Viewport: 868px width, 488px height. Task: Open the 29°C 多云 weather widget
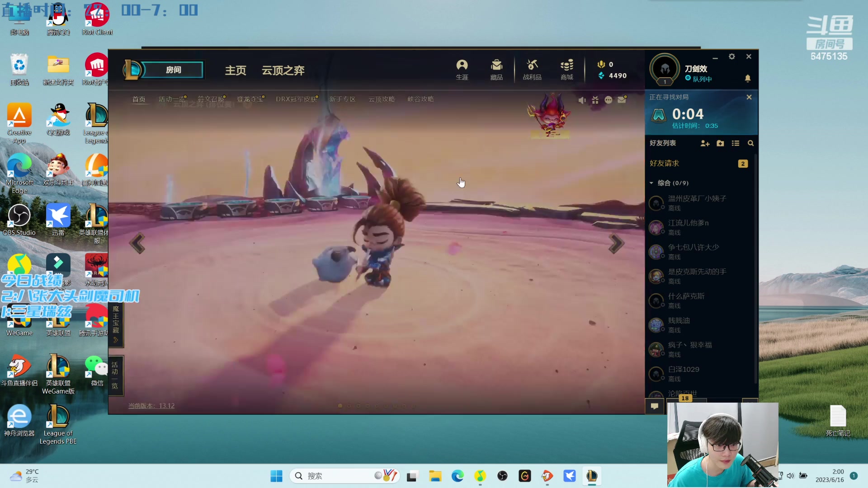[24, 476]
